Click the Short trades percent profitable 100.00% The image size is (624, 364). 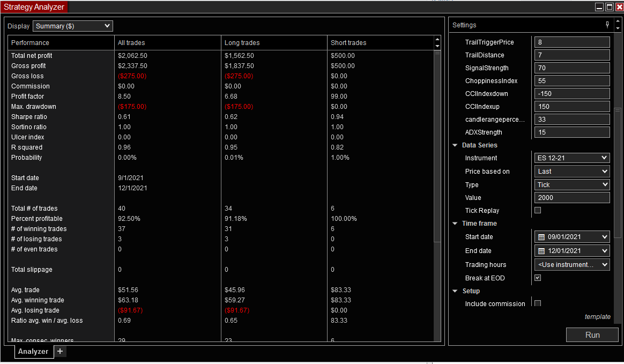(x=344, y=218)
